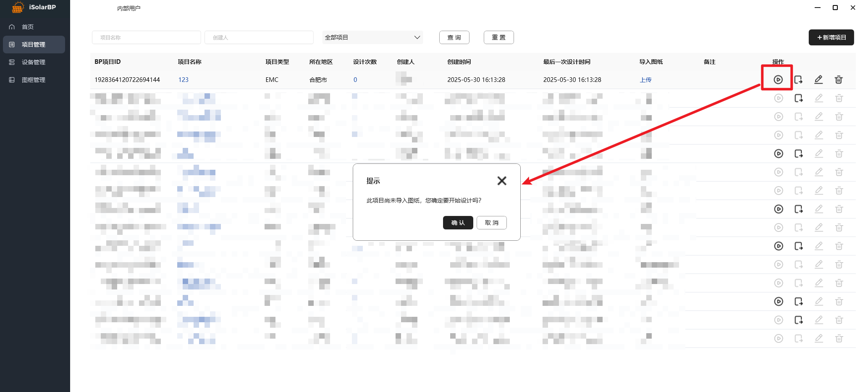Open 图框管理 in the sidebar

pyautogui.click(x=34, y=80)
